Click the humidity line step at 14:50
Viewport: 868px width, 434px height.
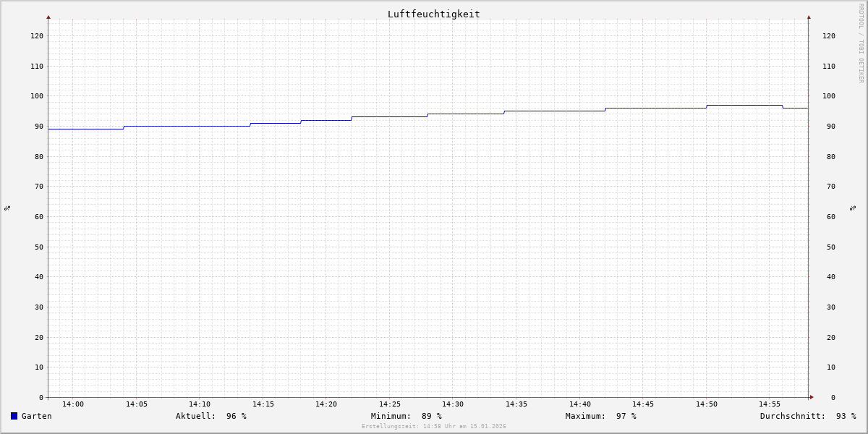[x=707, y=106]
